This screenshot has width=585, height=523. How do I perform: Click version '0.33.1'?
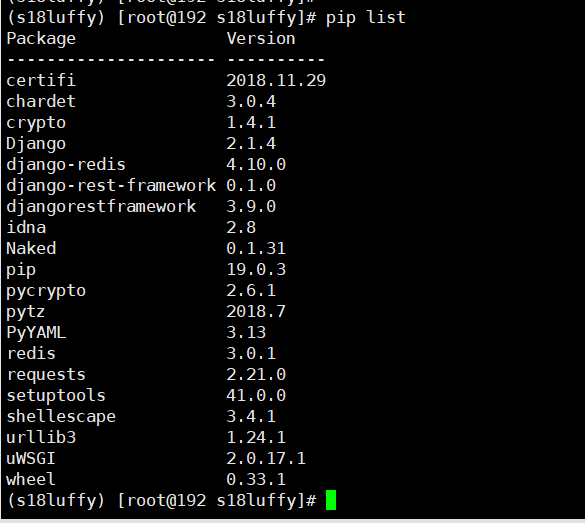coord(256,479)
